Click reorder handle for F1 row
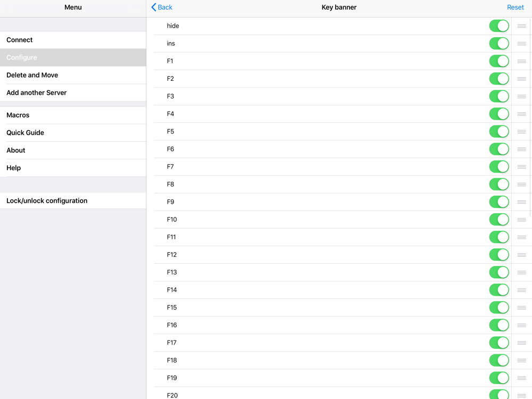Image resolution: width=532 pixels, height=399 pixels. (521, 61)
